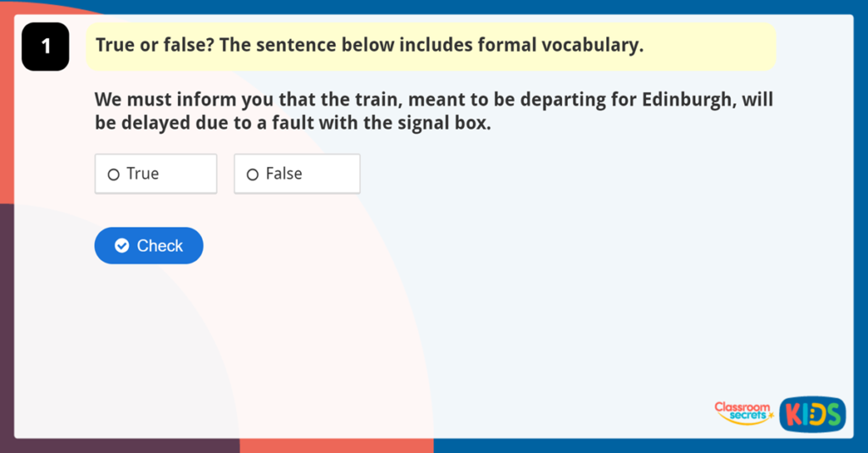This screenshot has width=868, height=453.
Task: Open the Classroom Secrets logo
Action: tap(743, 412)
